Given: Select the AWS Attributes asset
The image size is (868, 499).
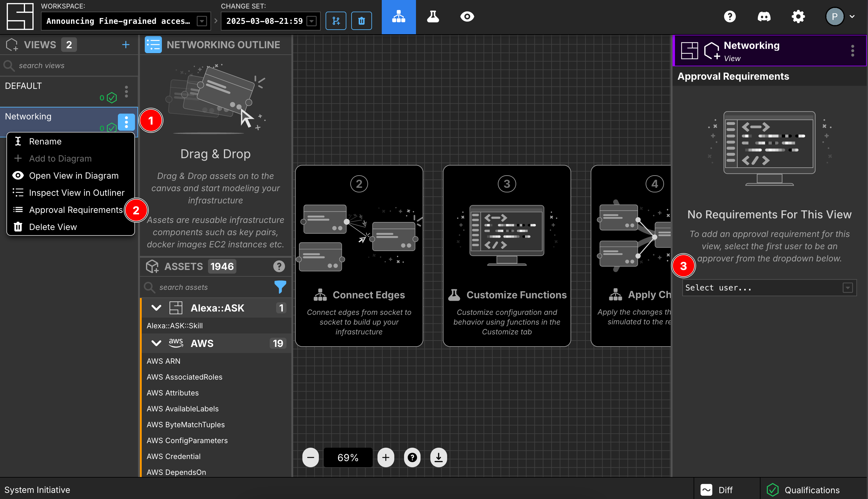Looking at the screenshot, I should (217, 393).
